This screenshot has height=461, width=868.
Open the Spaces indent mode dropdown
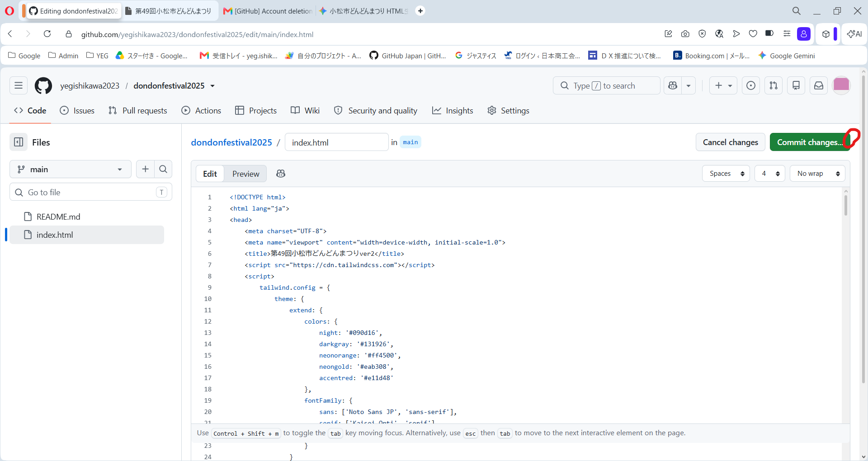(x=726, y=174)
